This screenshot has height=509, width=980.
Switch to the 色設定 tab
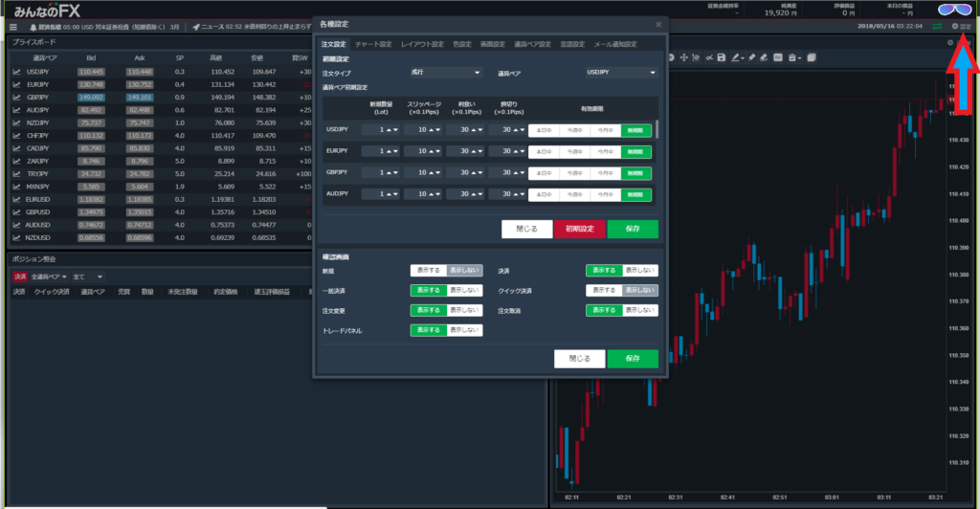[462, 44]
